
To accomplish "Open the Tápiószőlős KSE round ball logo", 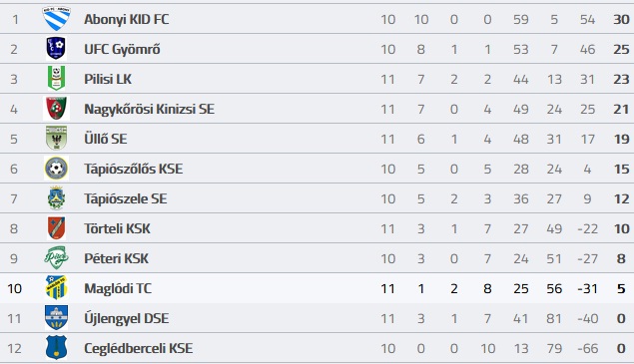I will pos(56,169).
